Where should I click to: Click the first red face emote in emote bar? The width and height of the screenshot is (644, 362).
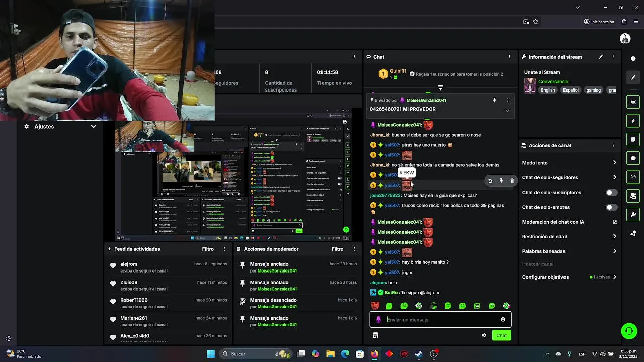(x=375, y=306)
